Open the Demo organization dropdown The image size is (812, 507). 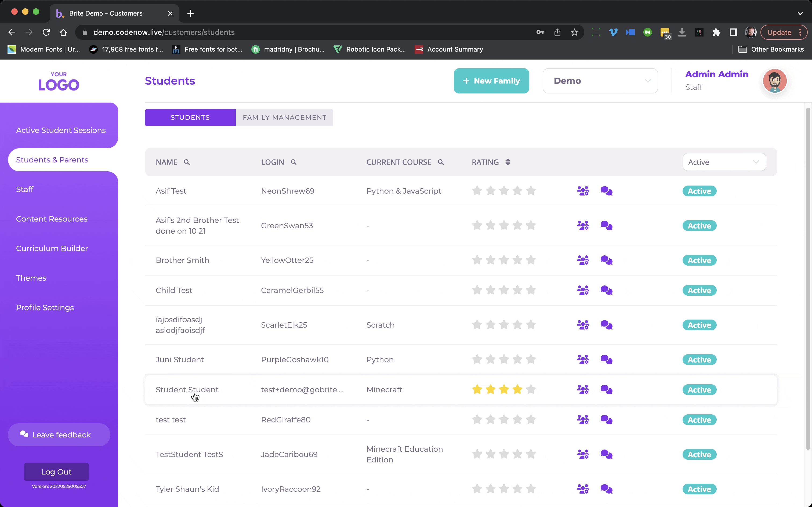point(600,81)
